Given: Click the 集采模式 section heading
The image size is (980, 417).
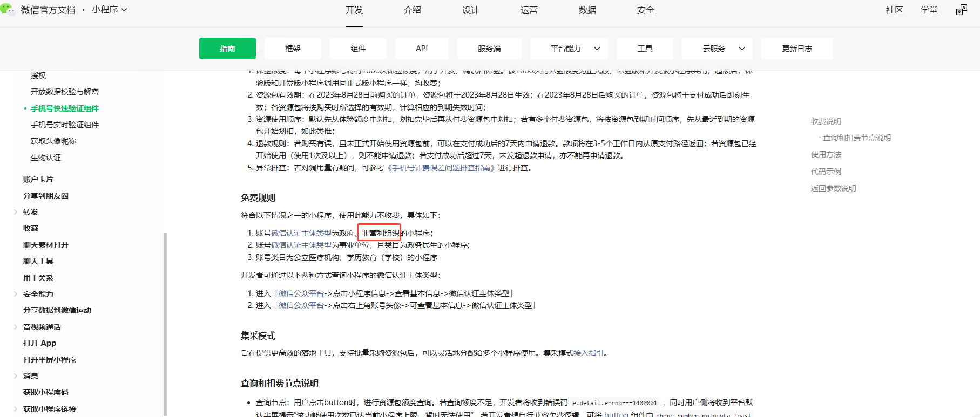Looking at the screenshot, I should tap(258, 336).
